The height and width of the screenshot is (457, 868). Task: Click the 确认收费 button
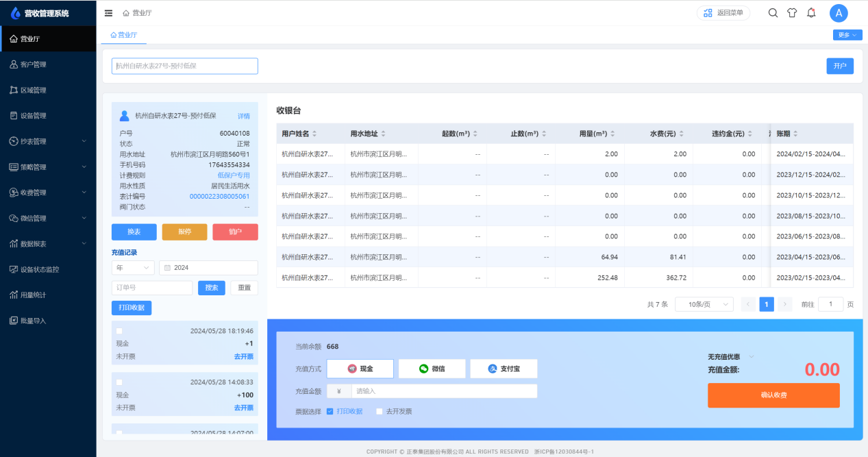[x=773, y=395]
